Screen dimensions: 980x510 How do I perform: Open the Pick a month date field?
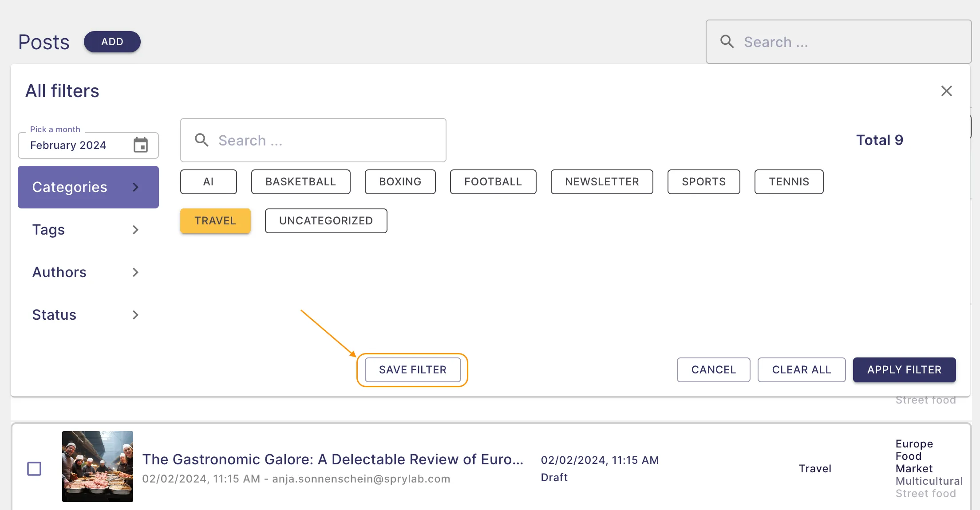88,145
